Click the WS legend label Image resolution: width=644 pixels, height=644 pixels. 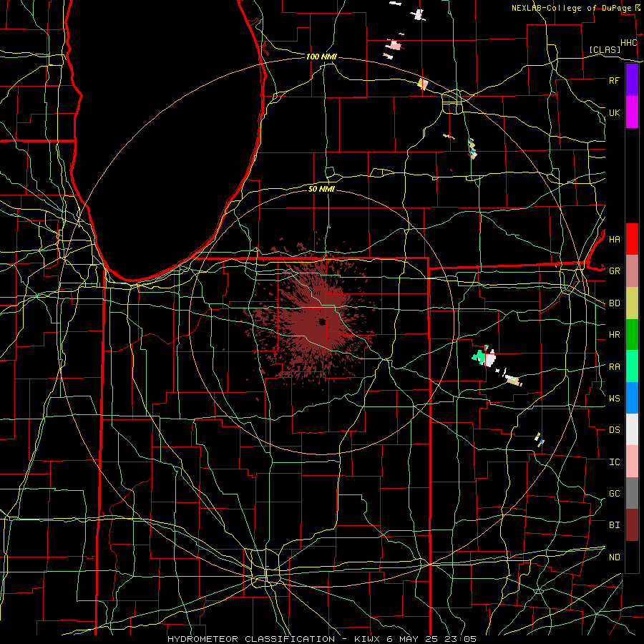point(614,398)
